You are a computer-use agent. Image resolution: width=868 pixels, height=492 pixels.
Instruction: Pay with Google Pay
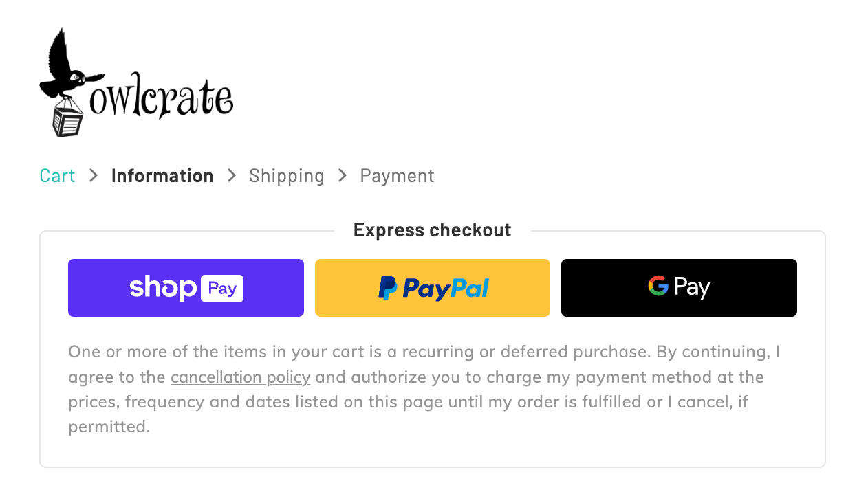click(x=679, y=287)
